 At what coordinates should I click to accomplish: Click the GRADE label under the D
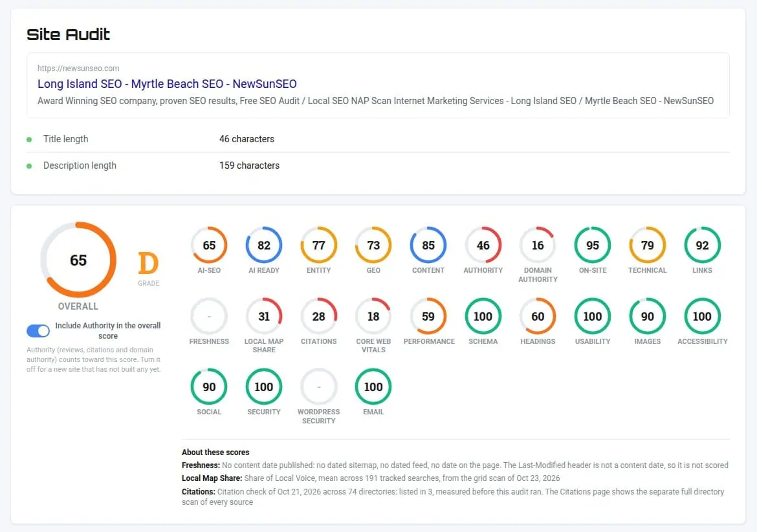(148, 283)
